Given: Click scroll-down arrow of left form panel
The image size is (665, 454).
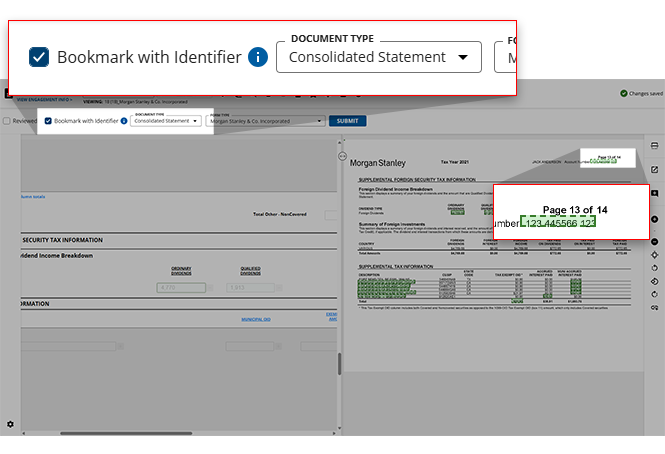Looking at the screenshot, I should click(339, 428).
